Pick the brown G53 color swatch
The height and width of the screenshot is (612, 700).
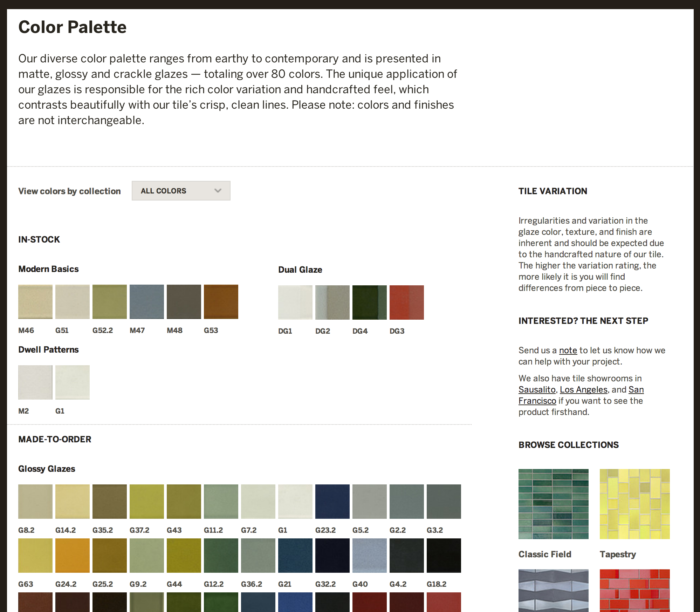tap(221, 302)
